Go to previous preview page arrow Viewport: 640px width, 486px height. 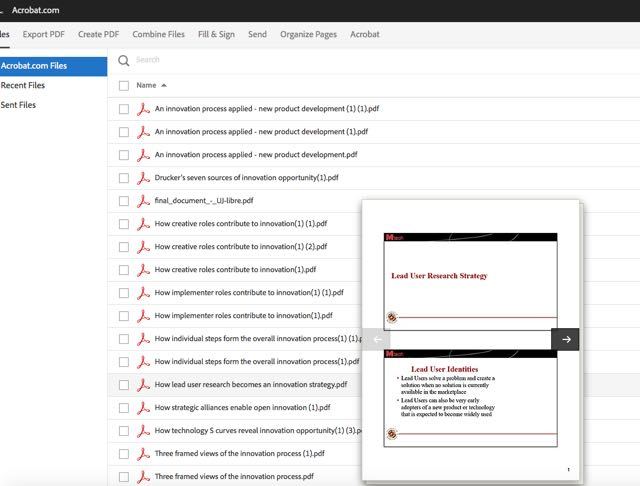[x=376, y=339]
